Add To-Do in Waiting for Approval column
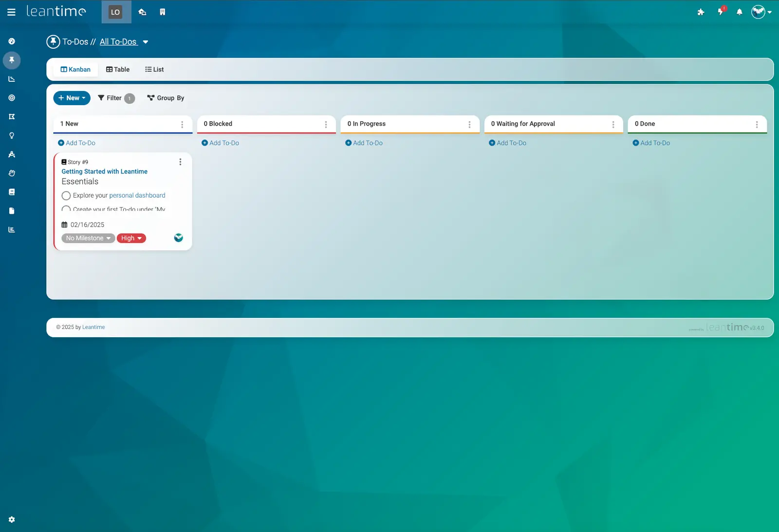The image size is (779, 532). (507, 143)
